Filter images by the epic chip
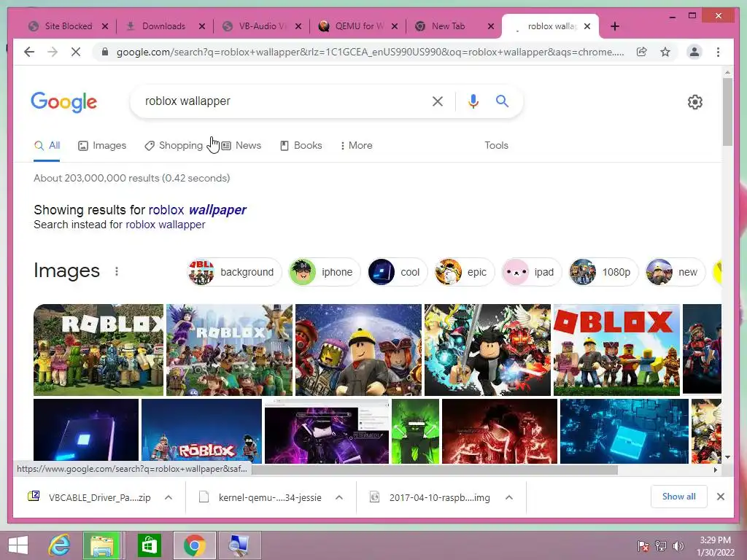747x560 pixels. coord(463,272)
